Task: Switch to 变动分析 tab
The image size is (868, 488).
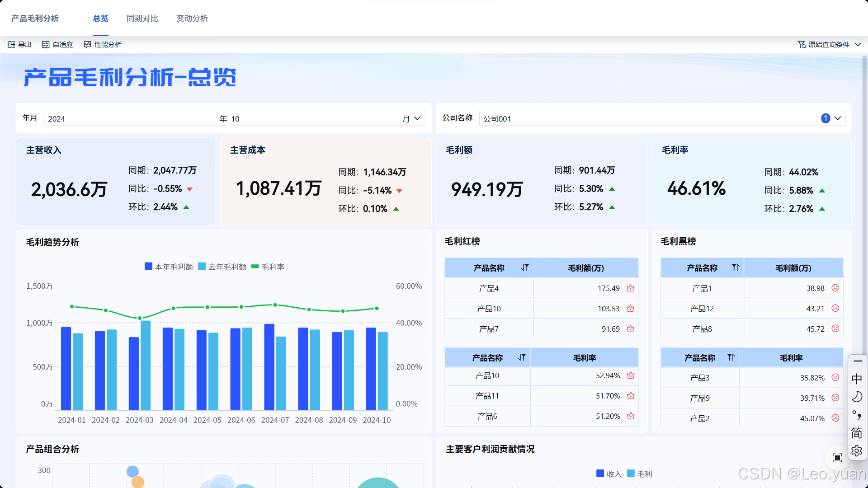Action: click(x=192, y=19)
